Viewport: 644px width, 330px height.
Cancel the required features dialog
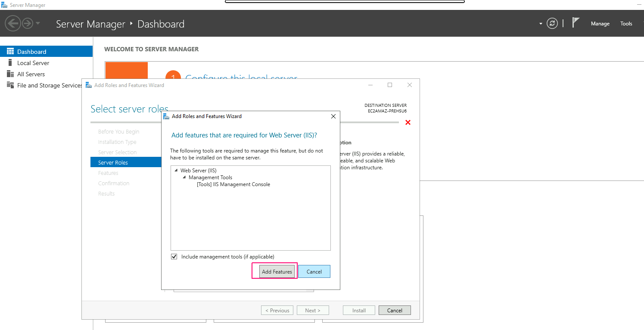pos(314,271)
